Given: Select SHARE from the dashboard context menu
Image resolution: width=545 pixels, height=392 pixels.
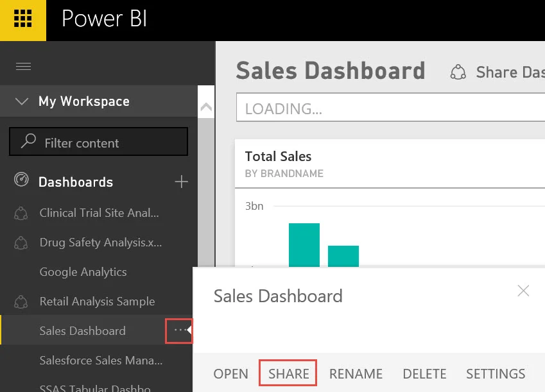Looking at the screenshot, I should coord(288,373).
